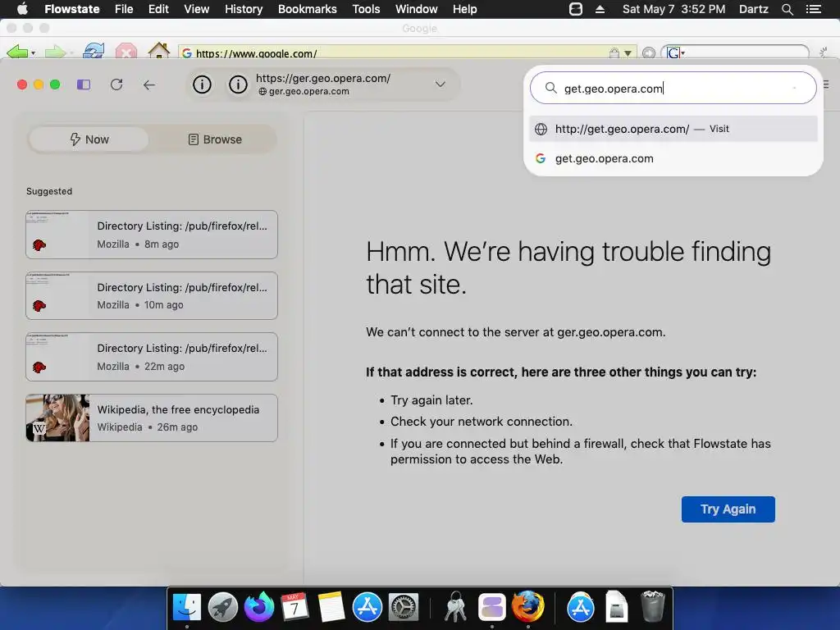This screenshot has height=630, width=840.
Task: Open Calendar from the dock
Action: pos(294,607)
